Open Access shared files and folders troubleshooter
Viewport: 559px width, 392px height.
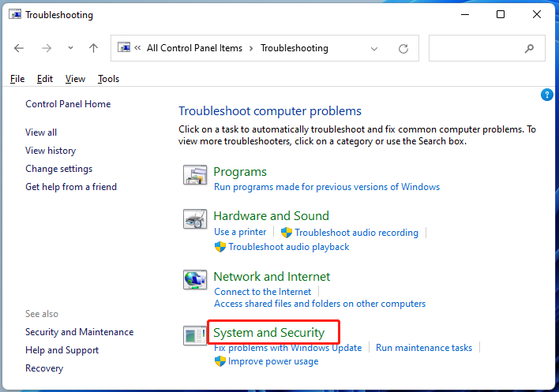click(x=320, y=304)
